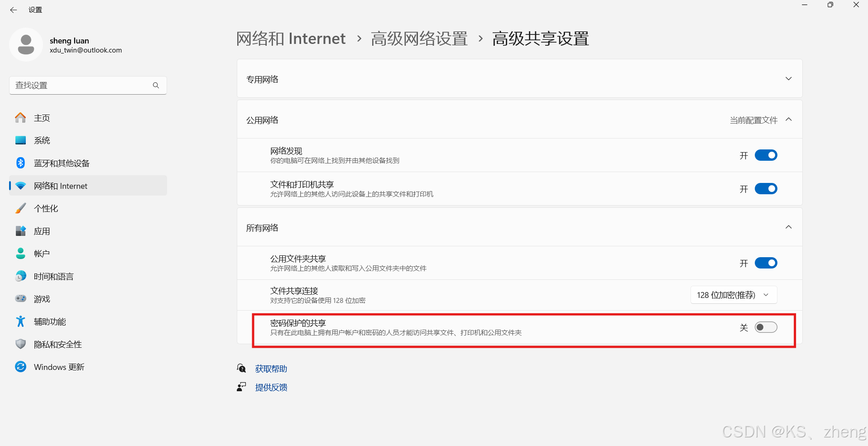Open 游戏 settings page
The height and width of the screenshot is (446, 868).
(x=88, y=299)
